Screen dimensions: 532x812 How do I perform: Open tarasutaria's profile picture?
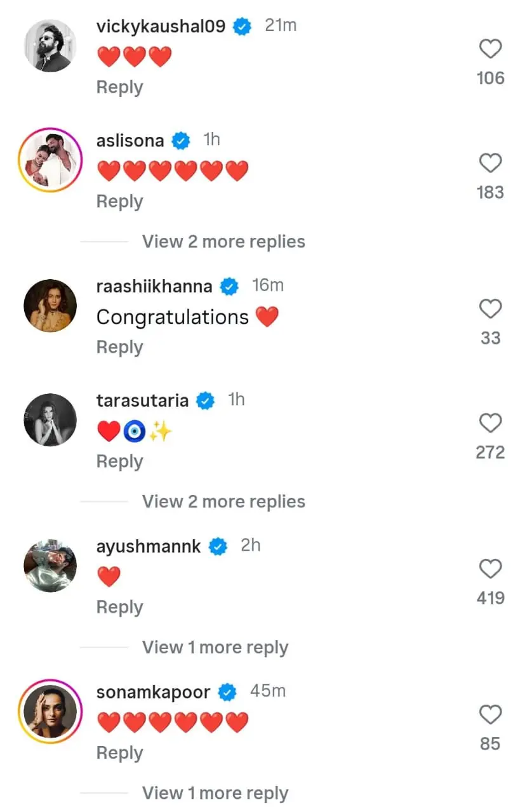tap(50, 420)
